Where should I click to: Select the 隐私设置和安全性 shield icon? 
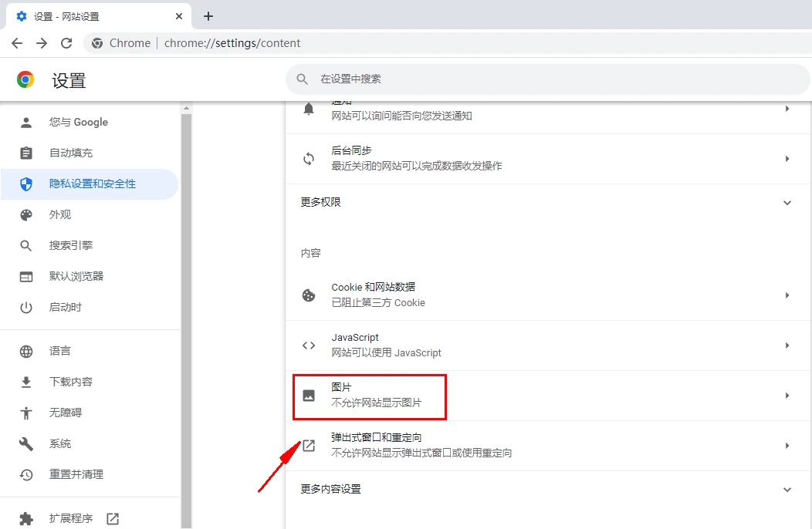click(x=28, y=184)
